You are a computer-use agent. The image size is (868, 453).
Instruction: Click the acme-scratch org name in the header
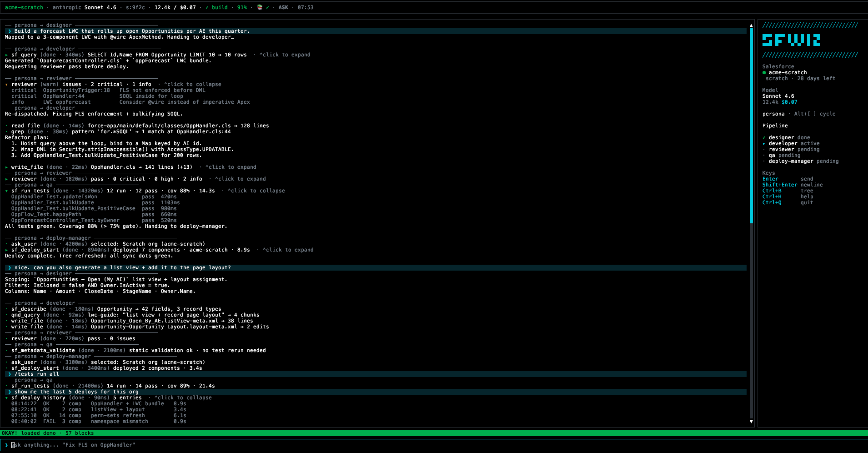[24, 7]
